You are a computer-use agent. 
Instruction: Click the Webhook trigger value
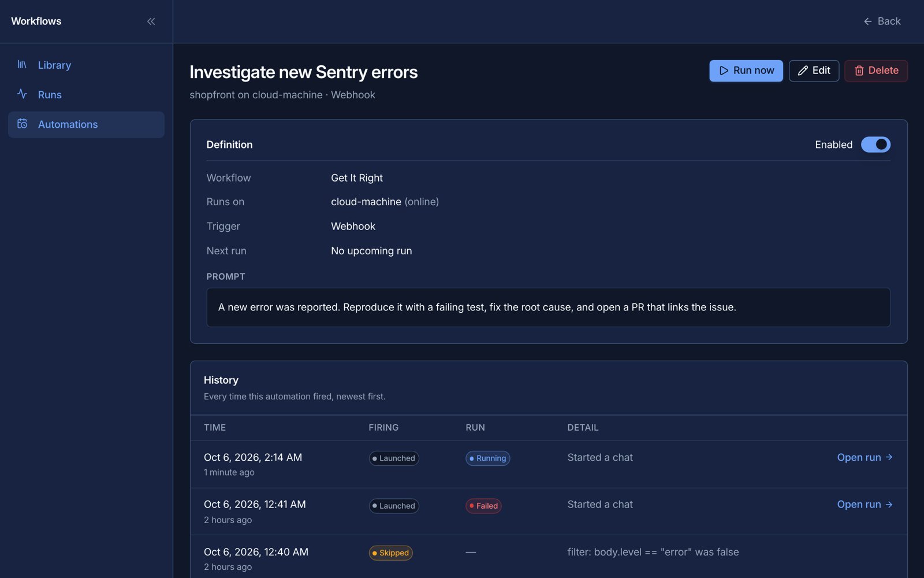pos(353,227)
